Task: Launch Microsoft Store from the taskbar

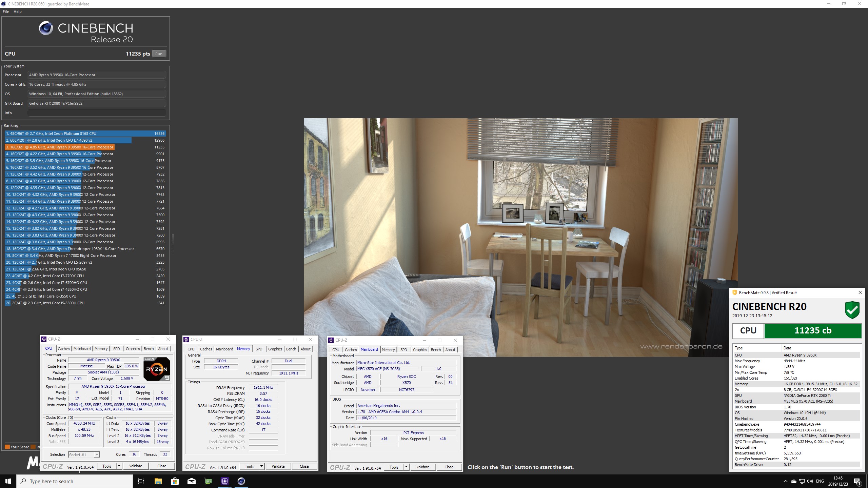Action: click(175, 481)
